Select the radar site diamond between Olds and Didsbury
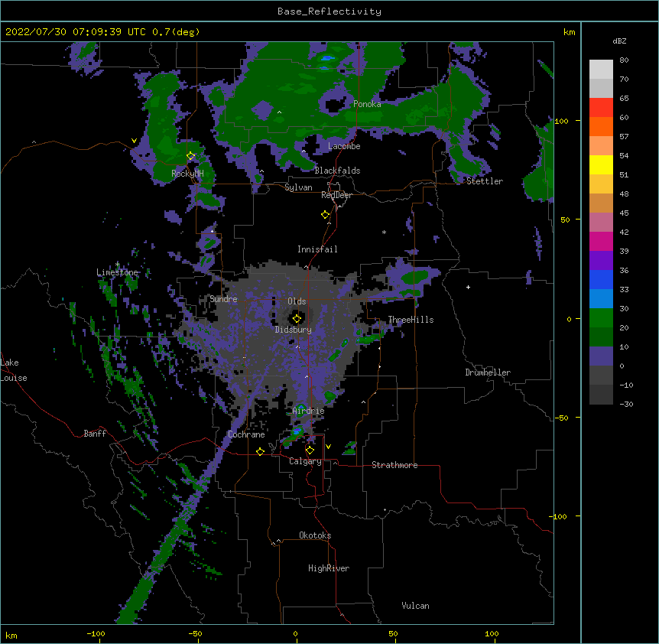The image size is (659, 644). click(297, 319)
